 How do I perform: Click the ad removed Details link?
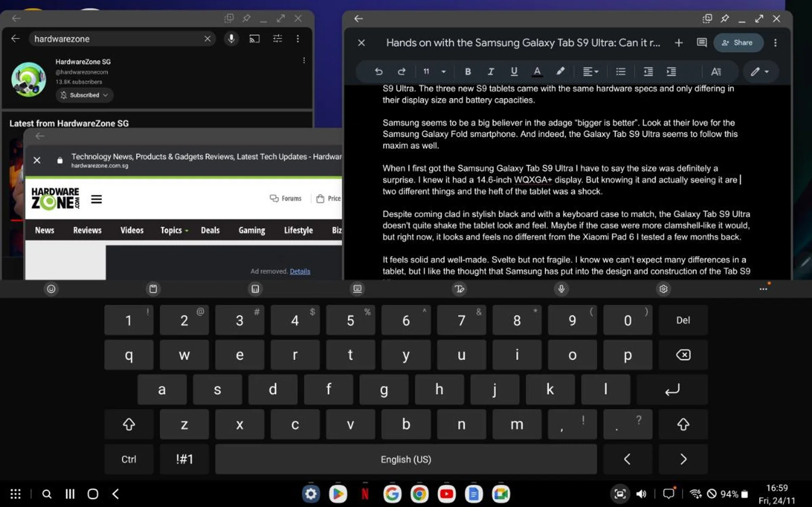tap(300, 271)
